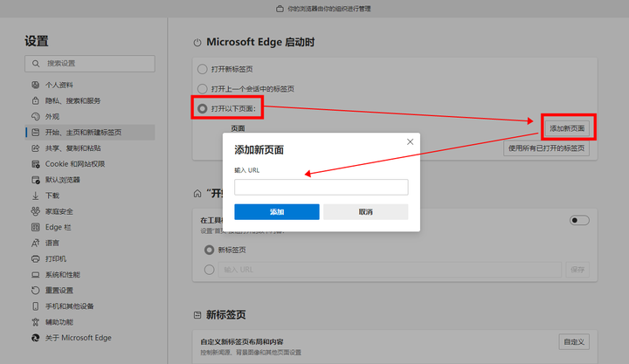The image size is (629, 364).
Task: Click the Reset settings (重置设置) icon
Action: click(35, 290)
